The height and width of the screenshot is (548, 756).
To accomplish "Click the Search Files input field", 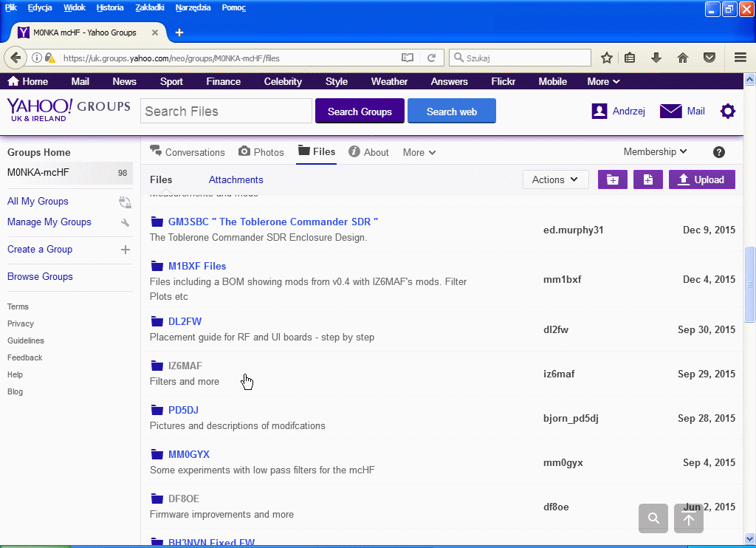I will click(226, 112).
